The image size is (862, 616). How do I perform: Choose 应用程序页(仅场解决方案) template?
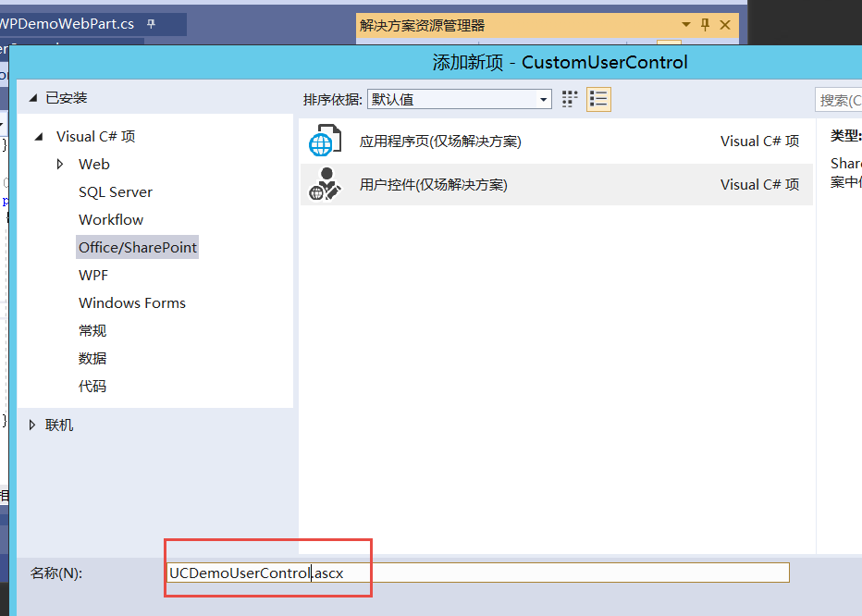556,141
